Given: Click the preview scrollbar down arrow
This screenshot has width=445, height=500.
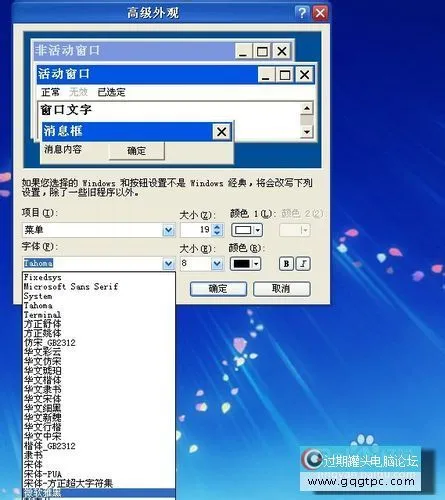Looking at the screenshot, I should [307, 132].
